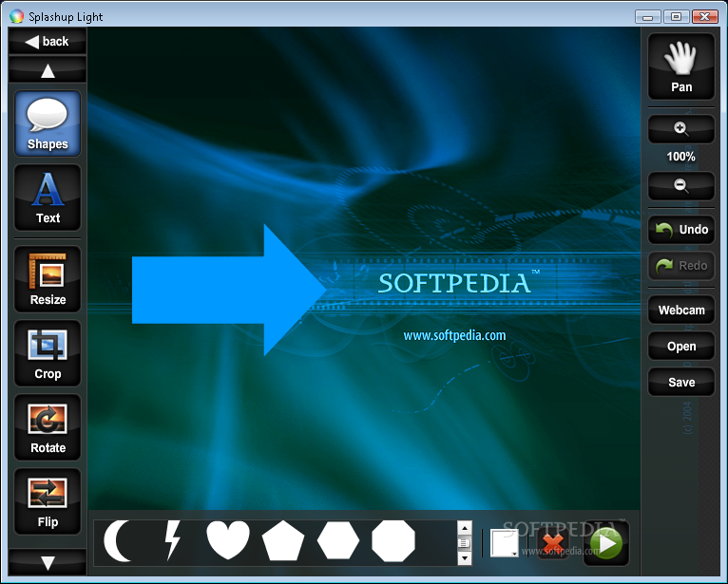728x584 pixels.
Task: Select the Text tool
Action: (x=48, y=198)
